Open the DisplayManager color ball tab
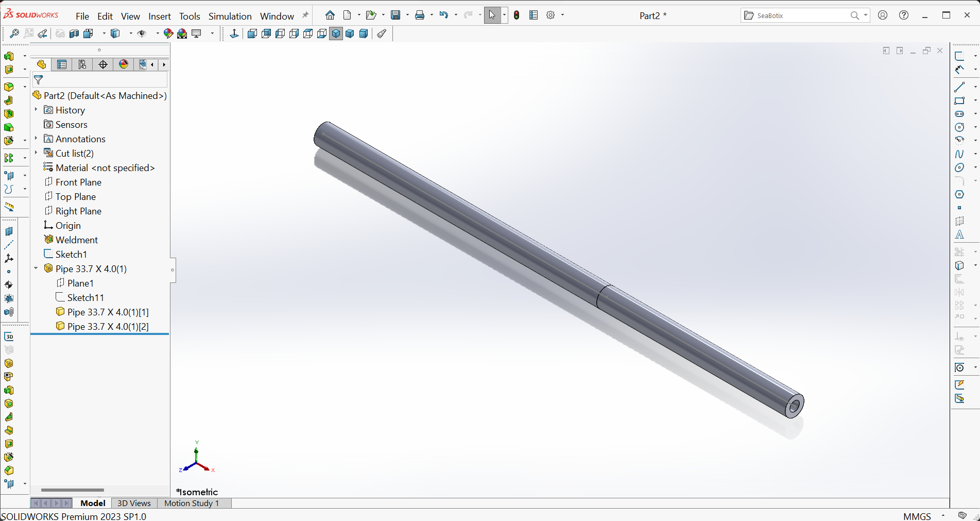Screen dimensions: 980x521 point(124,64)
